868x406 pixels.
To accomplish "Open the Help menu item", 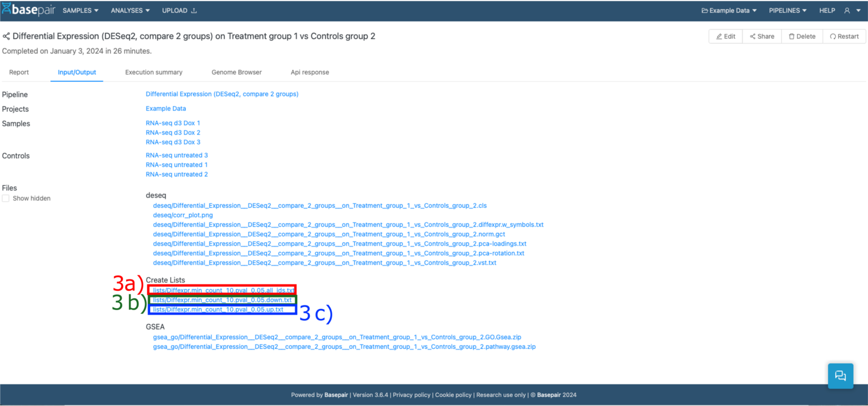I will (827, 11).
